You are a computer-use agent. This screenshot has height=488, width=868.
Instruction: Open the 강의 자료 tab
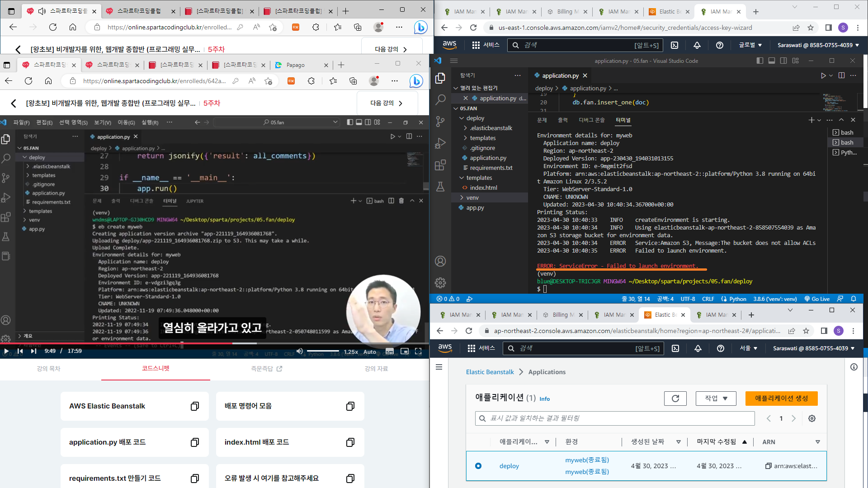click(376, 369)
